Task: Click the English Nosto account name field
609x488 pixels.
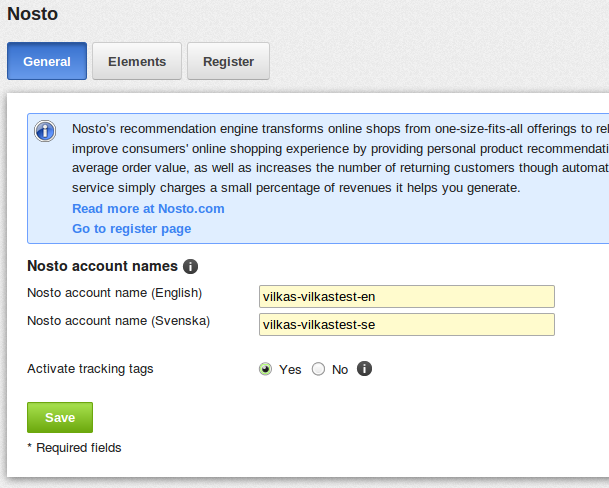Action: pos(407,296)
